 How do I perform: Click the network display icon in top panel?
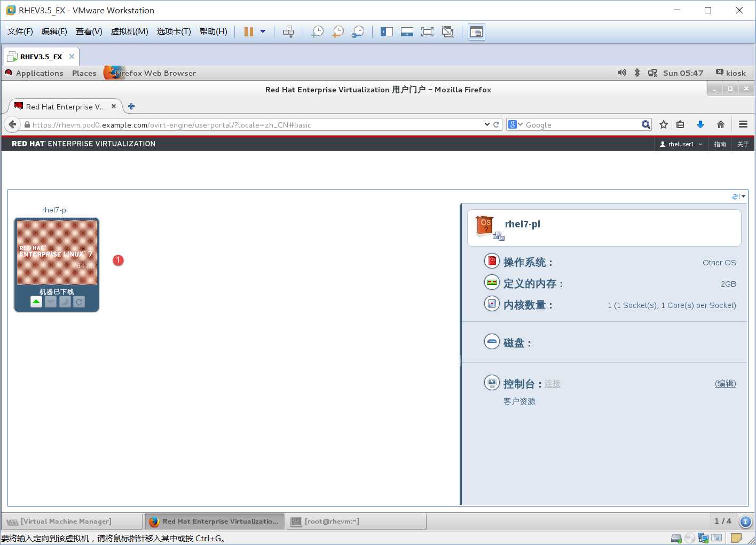[x=652, y=73]
